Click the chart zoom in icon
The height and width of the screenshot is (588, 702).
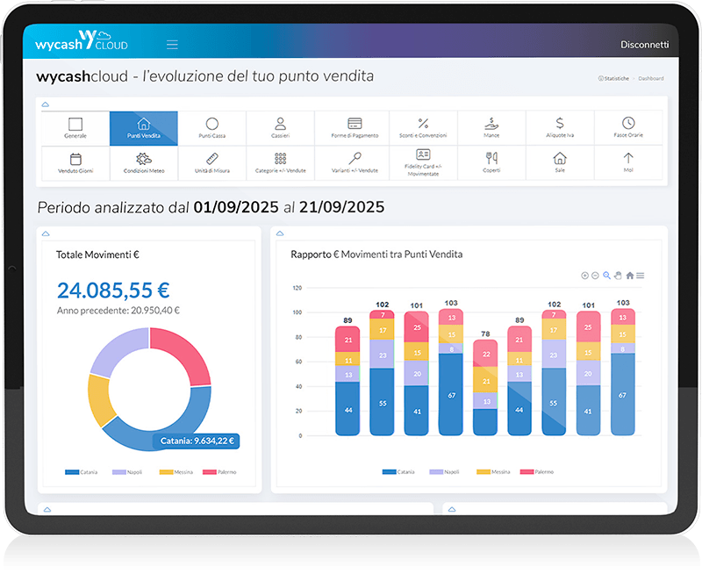pos(584,276)
